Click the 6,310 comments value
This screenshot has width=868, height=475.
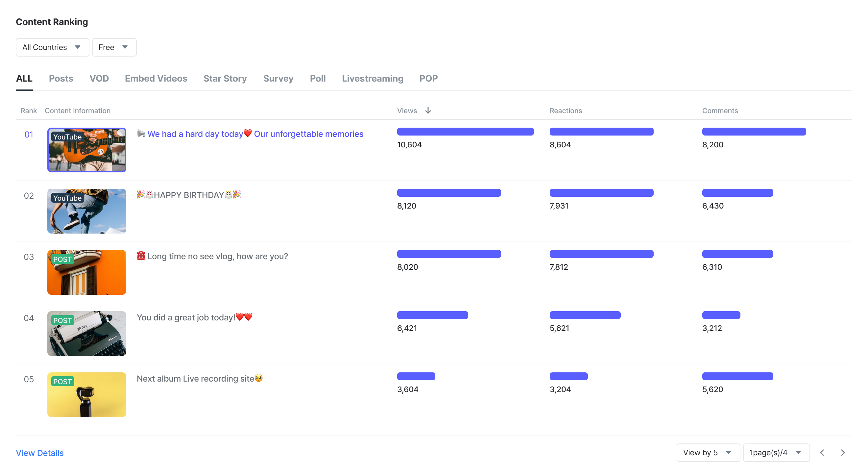[712, 267]
